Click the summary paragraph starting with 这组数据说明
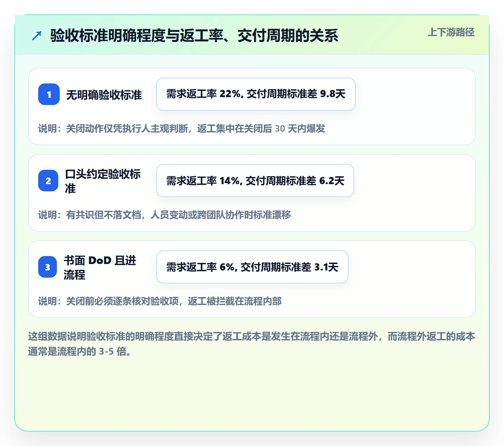This screenshot has height=446, width=504. [252, 344]
